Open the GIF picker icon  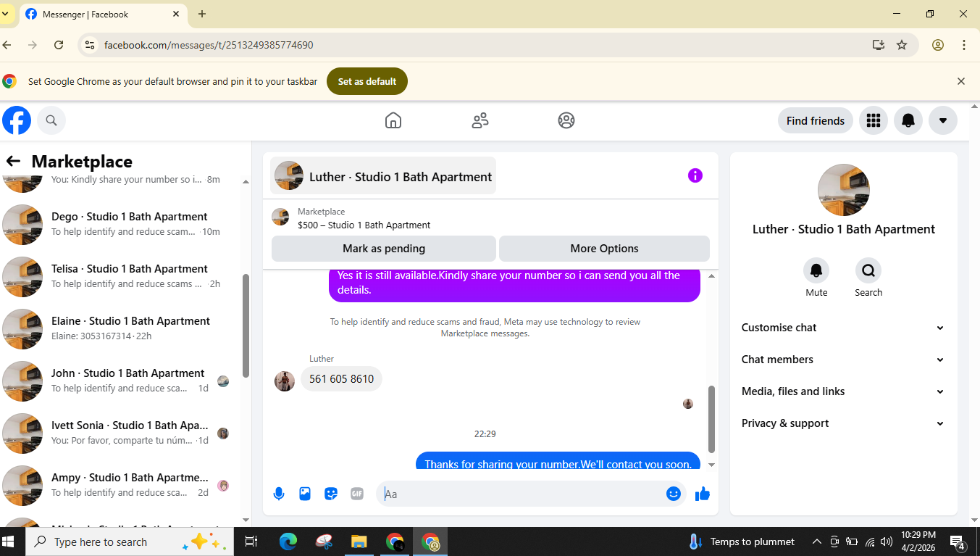357,494
